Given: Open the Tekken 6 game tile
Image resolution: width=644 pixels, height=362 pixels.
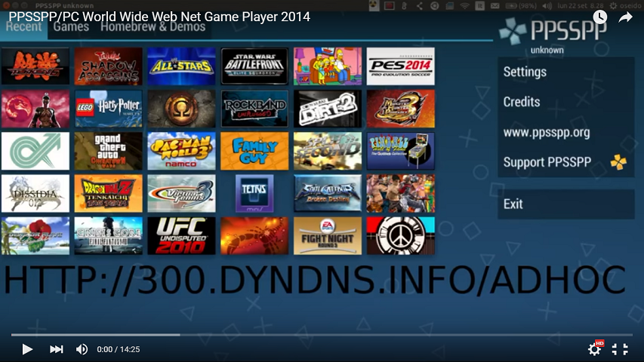Looking at the screenshot, I should click(x=35, y=66).
